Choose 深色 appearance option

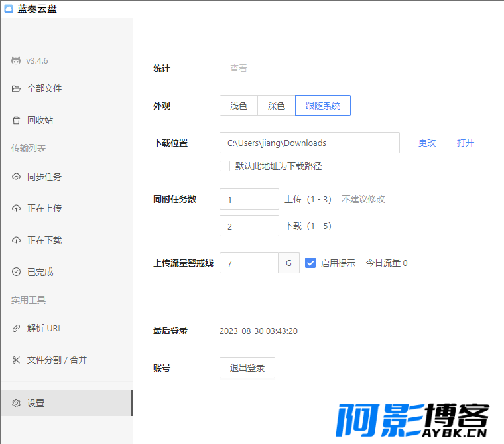277,106
